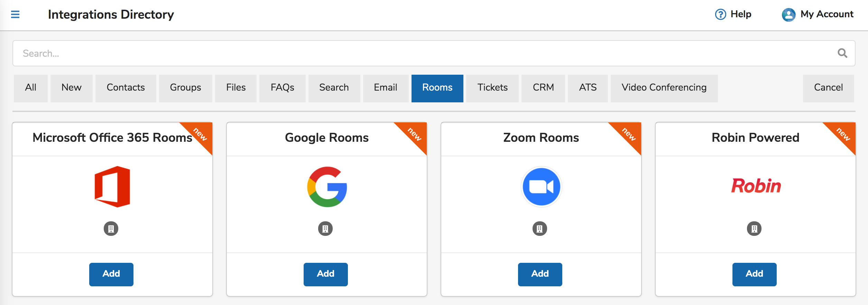This screenshot has width=868, height=305.
Task: Click building icon under Robin Powered
Action: coord(754,229)
